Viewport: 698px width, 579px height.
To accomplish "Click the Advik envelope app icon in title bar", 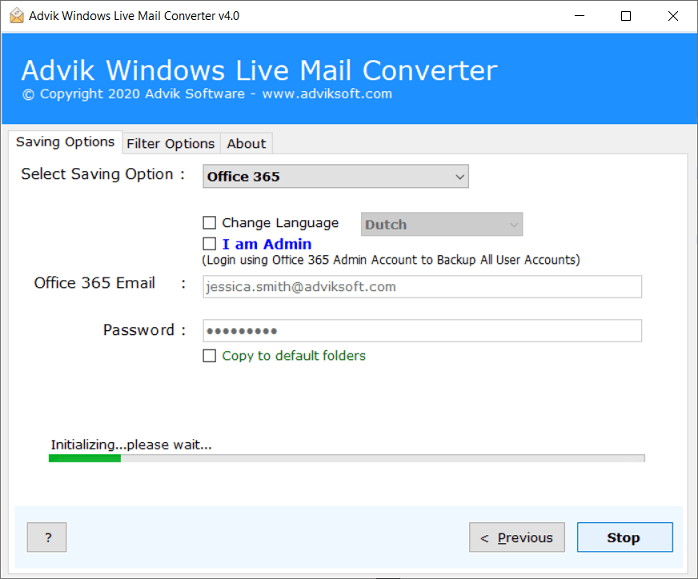I will point(17,16).
